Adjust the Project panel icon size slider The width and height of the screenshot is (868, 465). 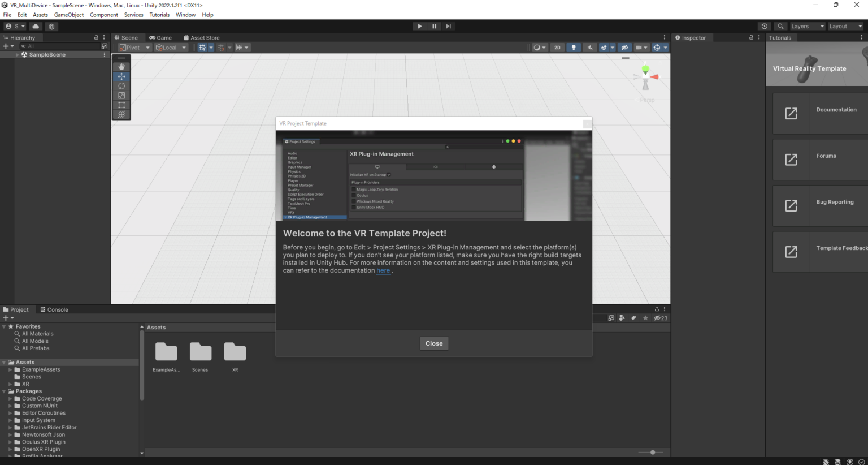click(653, 452)
